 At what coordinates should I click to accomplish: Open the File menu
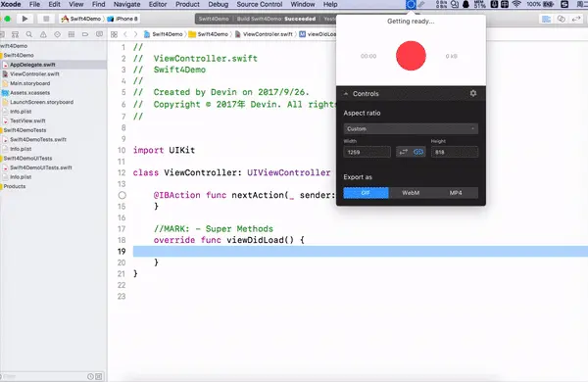click(34, 4)
